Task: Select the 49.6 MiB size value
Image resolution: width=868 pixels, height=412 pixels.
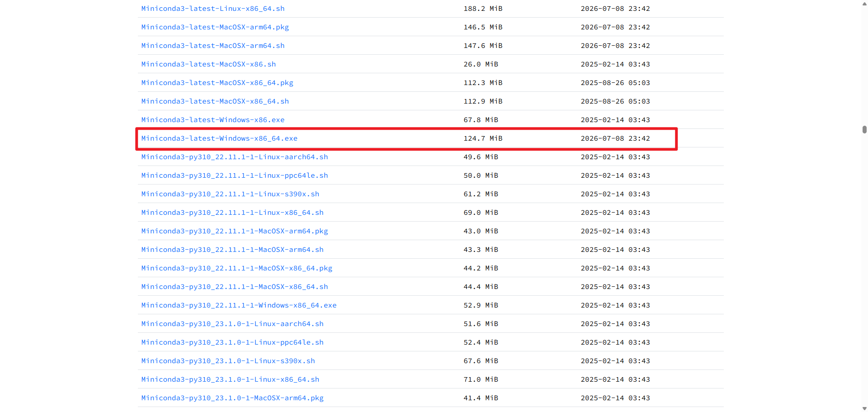Action: (x=481, y=157)
